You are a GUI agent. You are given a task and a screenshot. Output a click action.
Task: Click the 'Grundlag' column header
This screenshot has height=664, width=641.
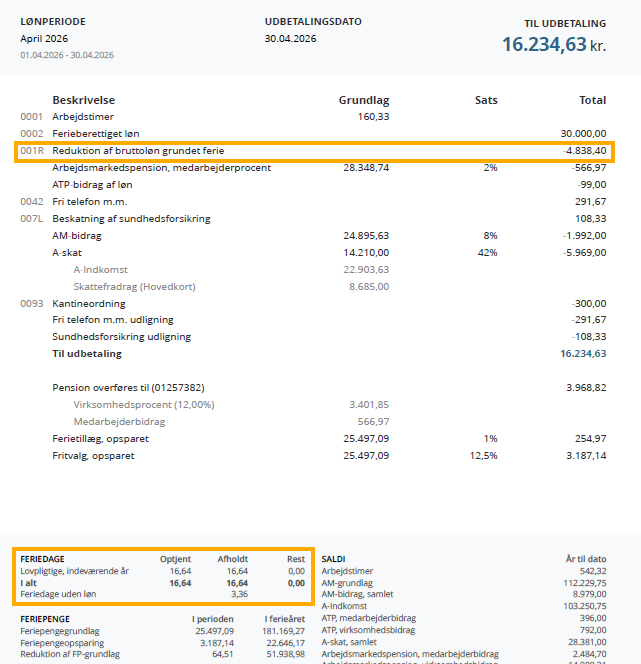[364, 100]
